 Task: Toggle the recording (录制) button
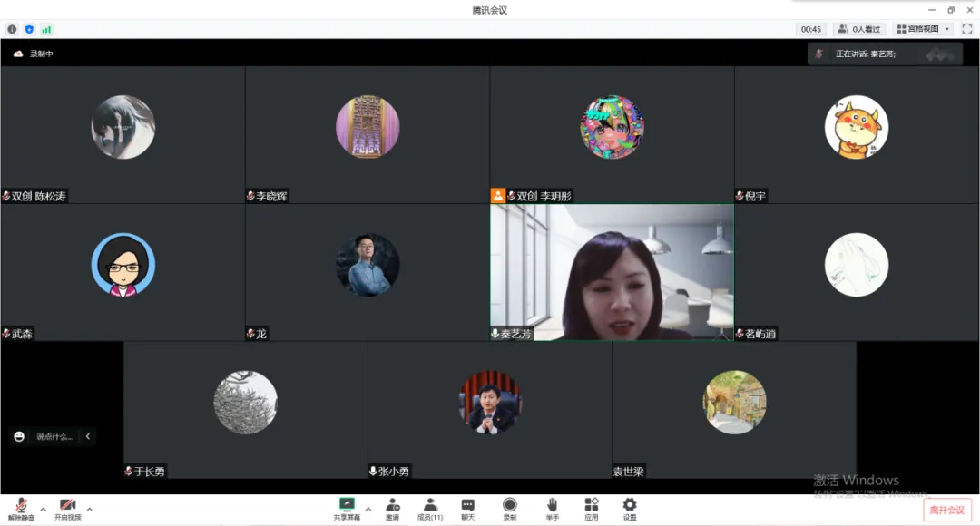(509, 508)
